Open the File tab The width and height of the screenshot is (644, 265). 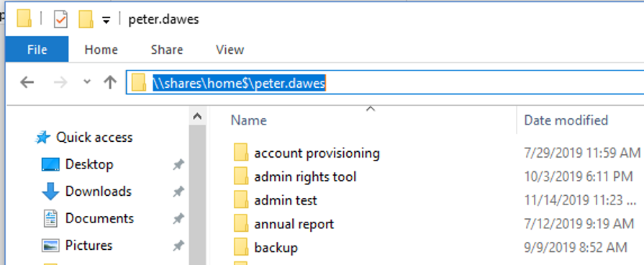point(37,49)
